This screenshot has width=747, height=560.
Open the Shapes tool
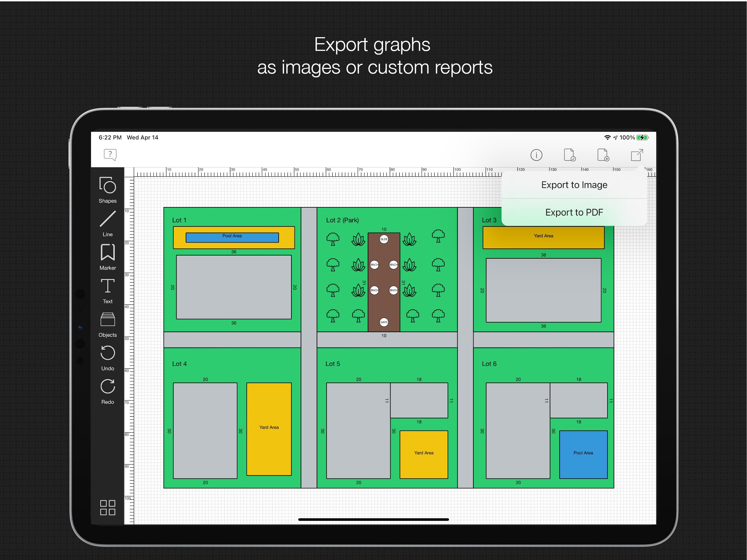point(107,190)
